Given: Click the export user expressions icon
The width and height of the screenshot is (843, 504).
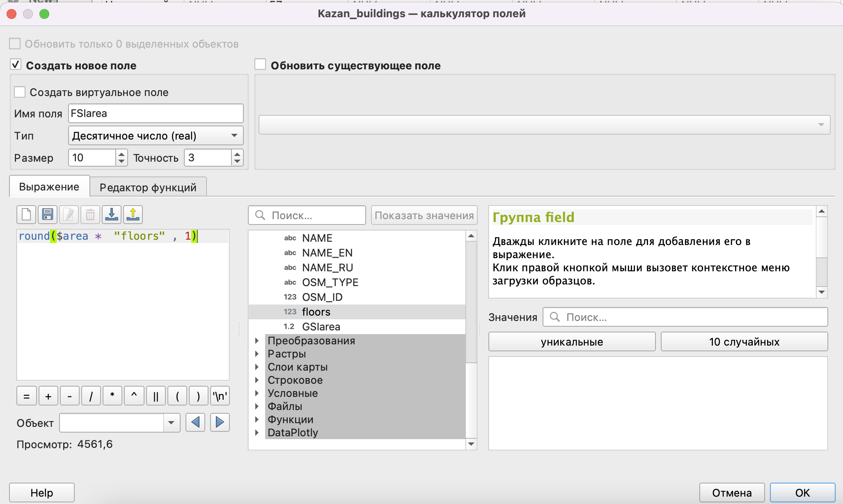Looking at the screenshot, I should [x=133, y=214].
